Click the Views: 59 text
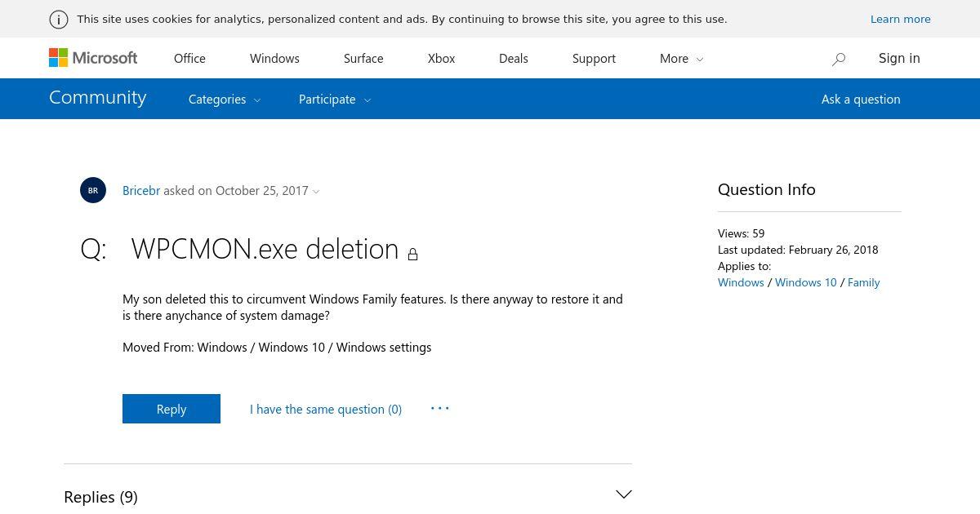This screenshot has height=514, width=980. pos(742,233)
